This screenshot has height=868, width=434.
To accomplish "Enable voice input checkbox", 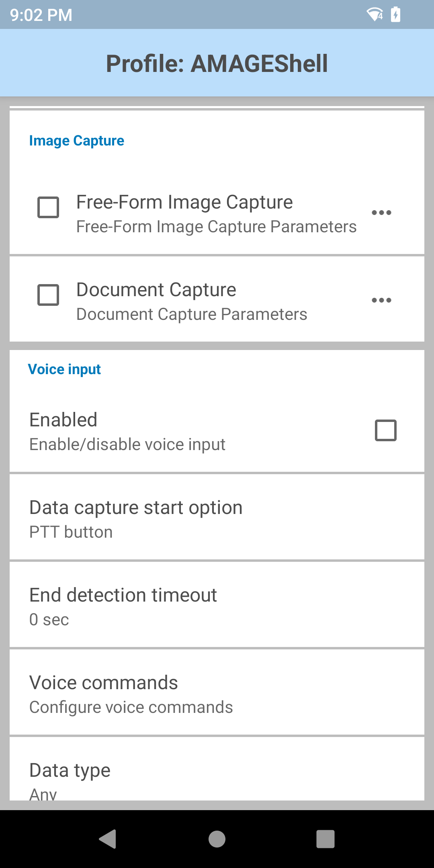I will pyautogui.click(x=386, y=430).
